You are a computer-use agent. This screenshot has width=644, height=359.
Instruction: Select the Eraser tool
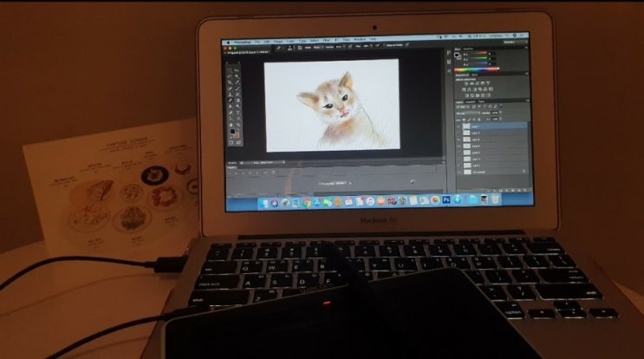click(231, 101)
